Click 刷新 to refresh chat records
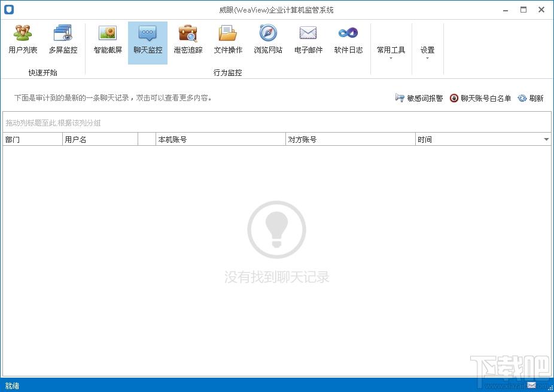This screenshot has width=554, height=392. [x=531, y=99]
